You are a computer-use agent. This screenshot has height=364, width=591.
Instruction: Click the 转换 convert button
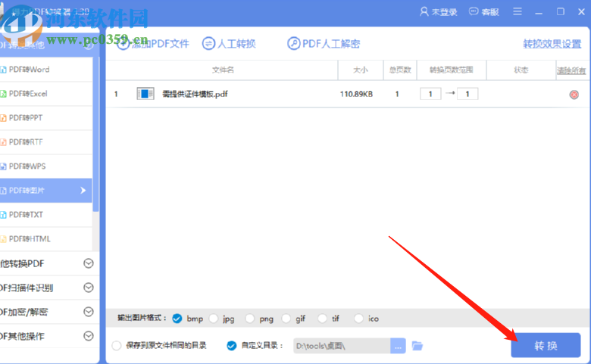tap(546, 345)
